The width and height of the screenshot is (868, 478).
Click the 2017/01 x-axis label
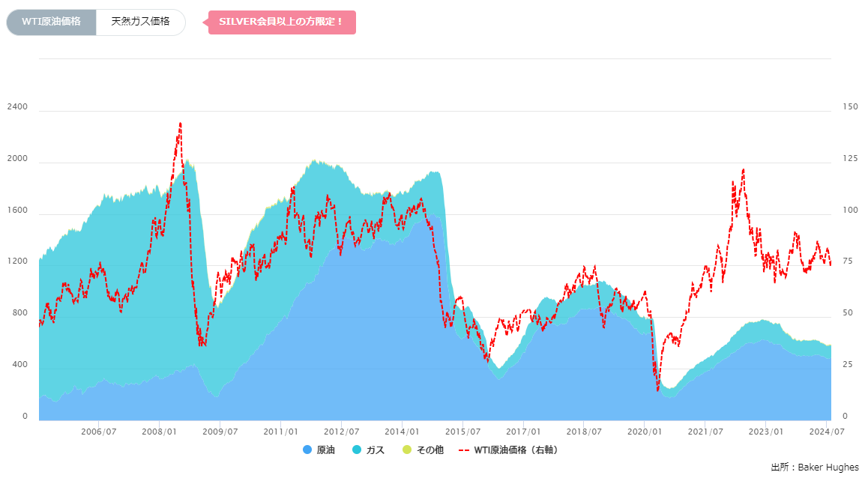(523, 432)
